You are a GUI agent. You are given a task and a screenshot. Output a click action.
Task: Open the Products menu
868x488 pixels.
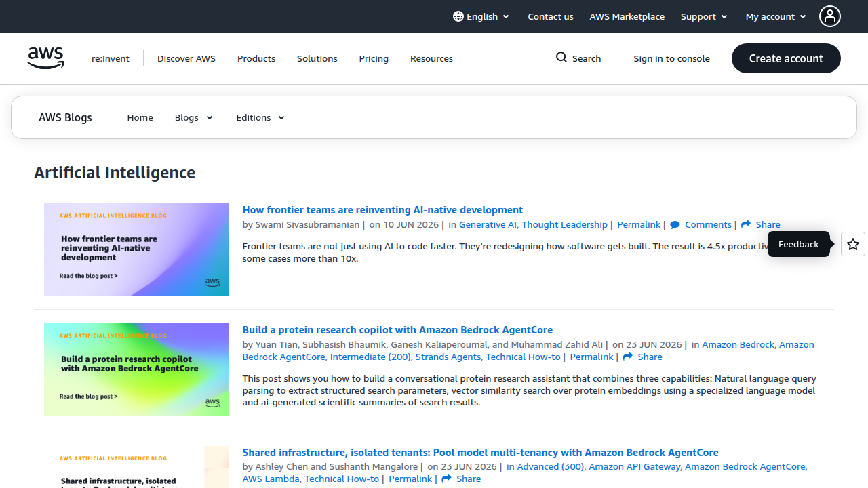click(256, 58)
